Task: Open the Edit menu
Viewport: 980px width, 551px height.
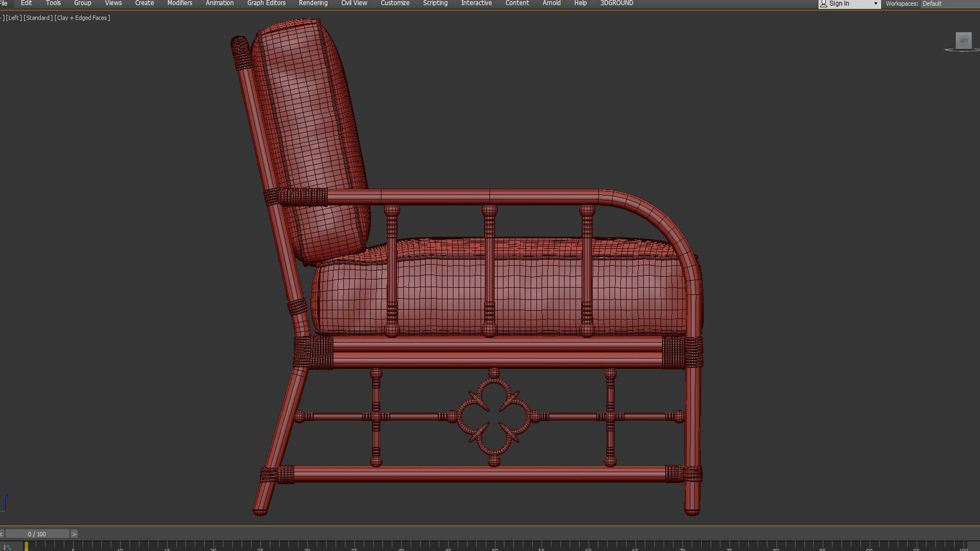Action: tap(26, 3)
